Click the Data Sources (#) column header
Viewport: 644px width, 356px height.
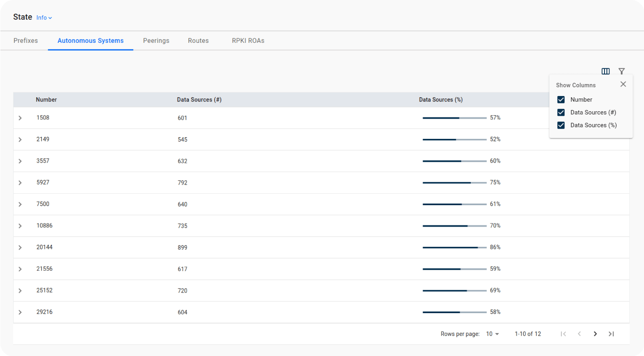point(199,100)
